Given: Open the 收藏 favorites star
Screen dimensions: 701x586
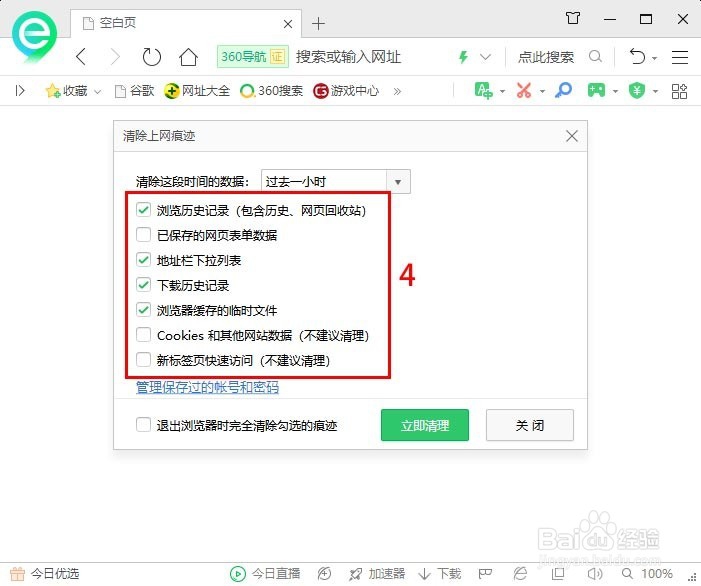Looking at the screenshot, I should pos(66,91).
